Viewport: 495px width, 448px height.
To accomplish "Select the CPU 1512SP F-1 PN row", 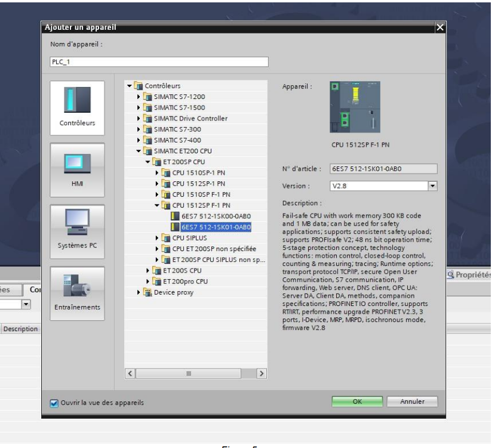I will 201,205.
